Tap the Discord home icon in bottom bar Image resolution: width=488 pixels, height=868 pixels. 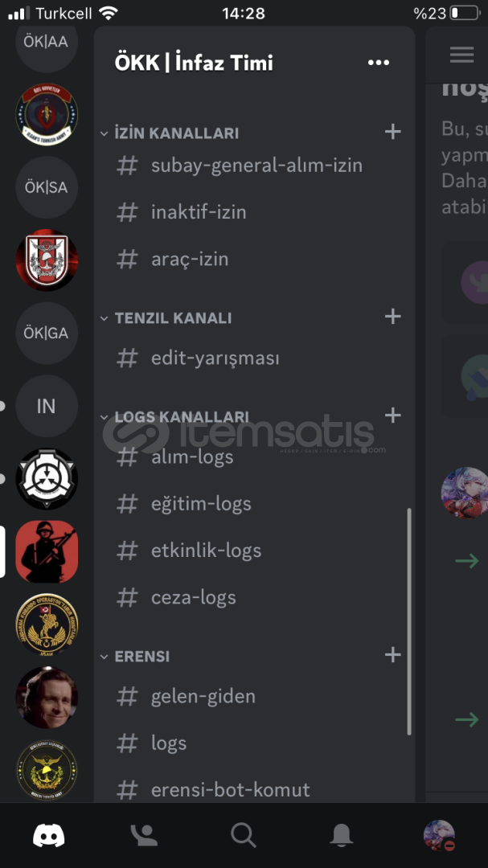(x=49, y=835)
